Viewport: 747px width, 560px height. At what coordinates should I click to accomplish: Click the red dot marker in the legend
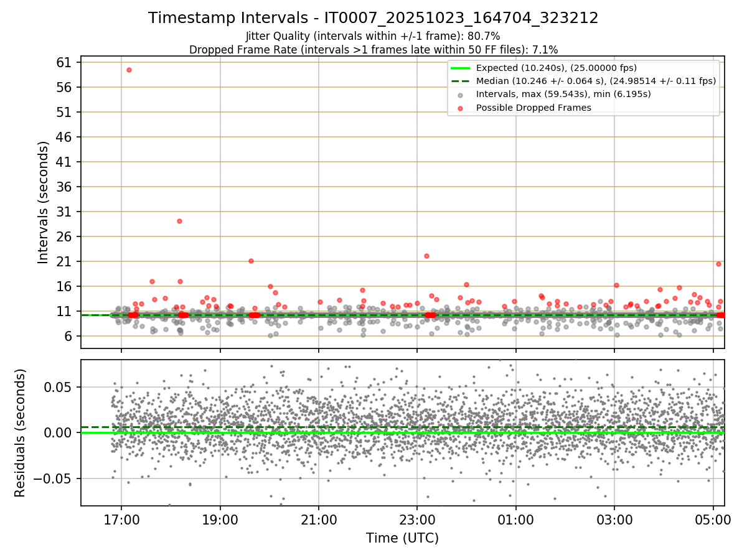(x=461, y=108)
